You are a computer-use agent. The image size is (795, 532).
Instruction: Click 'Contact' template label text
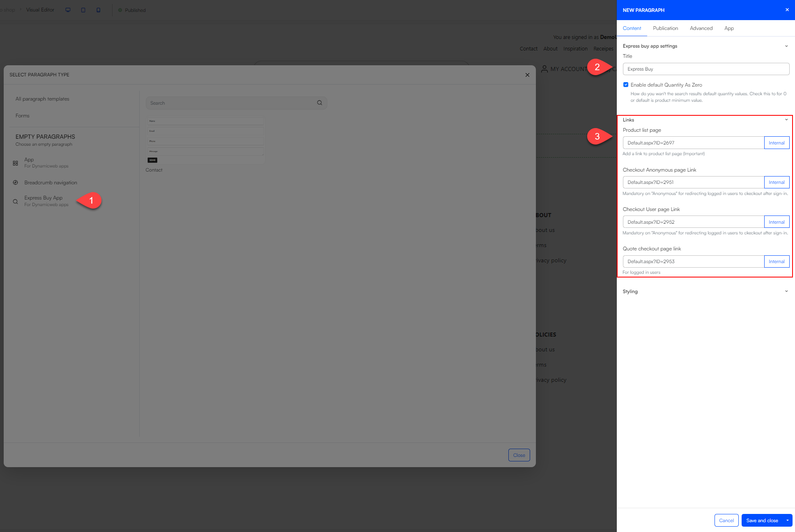click(x=154, y=170)
